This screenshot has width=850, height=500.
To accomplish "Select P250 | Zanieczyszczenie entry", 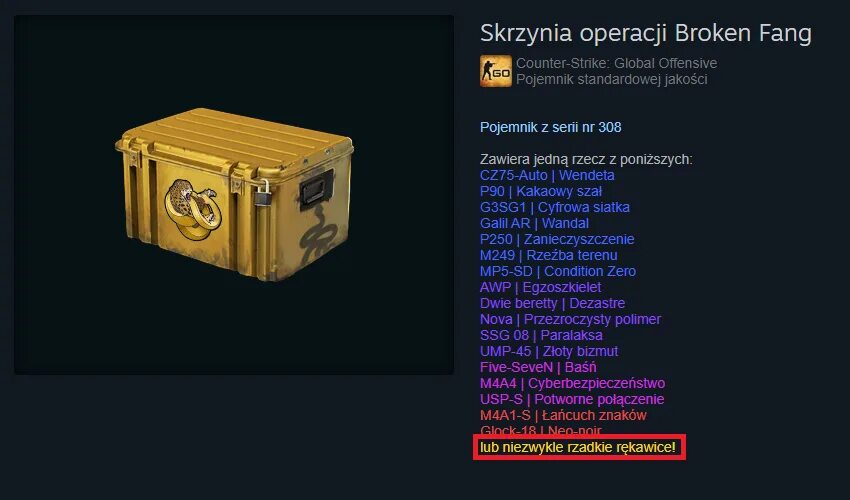I will (557, 239).
